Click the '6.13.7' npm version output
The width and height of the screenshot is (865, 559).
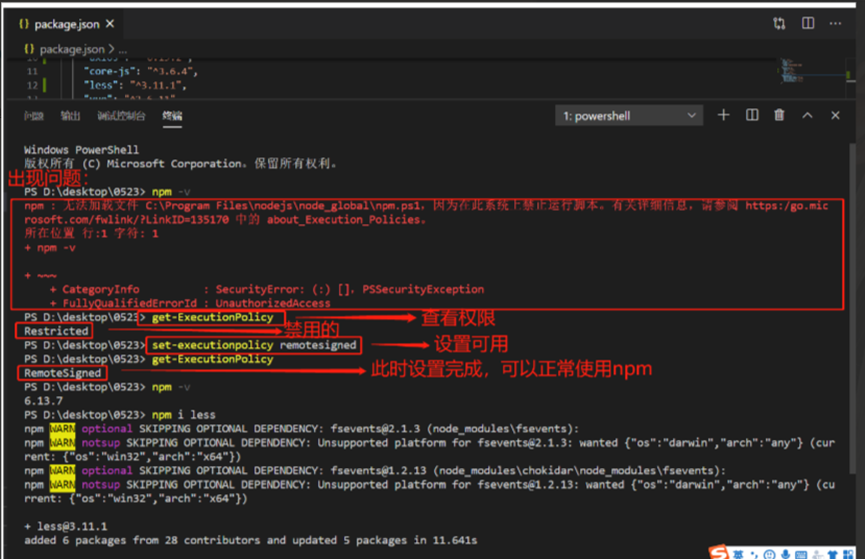tap(43, 401)
